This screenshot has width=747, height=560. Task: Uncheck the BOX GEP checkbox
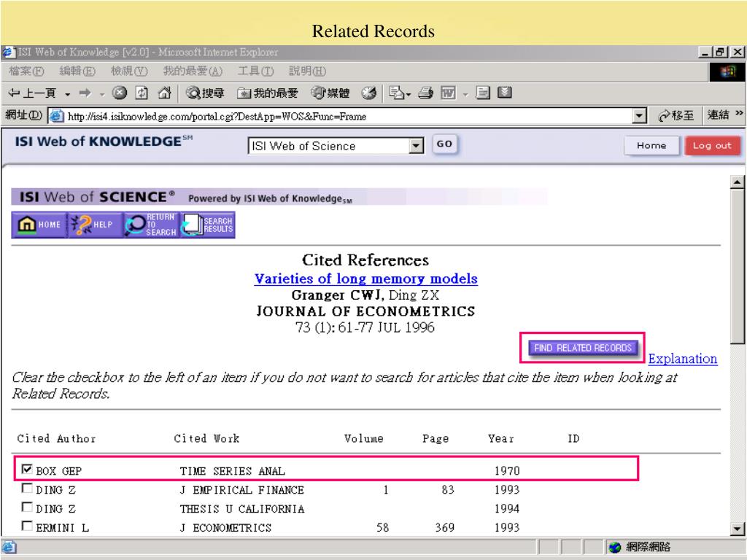coord(27,469)
